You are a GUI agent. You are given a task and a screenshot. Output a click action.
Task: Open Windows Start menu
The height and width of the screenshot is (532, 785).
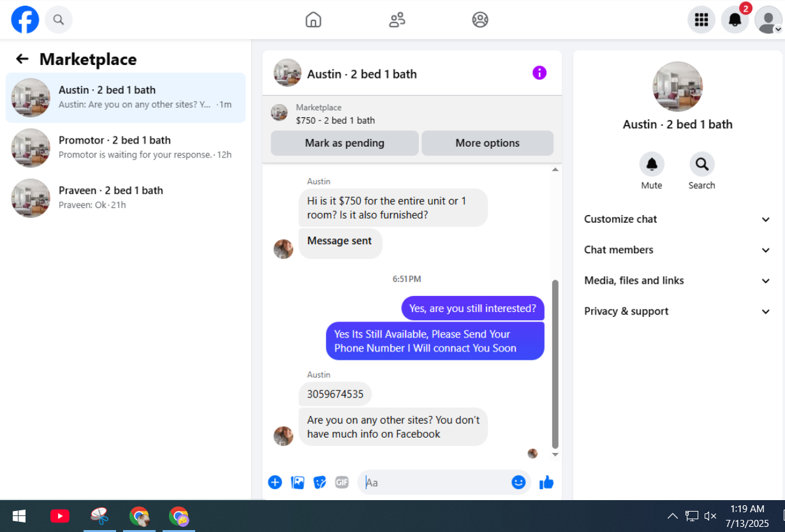19,516
